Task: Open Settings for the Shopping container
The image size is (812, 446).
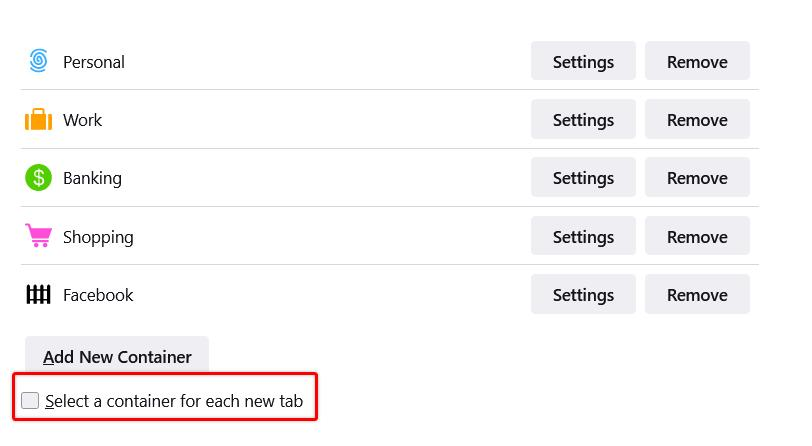Action: tap(583, 236)
